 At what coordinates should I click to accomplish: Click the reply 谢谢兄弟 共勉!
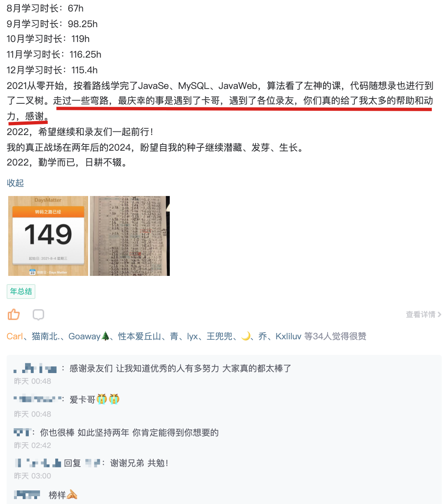pos(139,463)
